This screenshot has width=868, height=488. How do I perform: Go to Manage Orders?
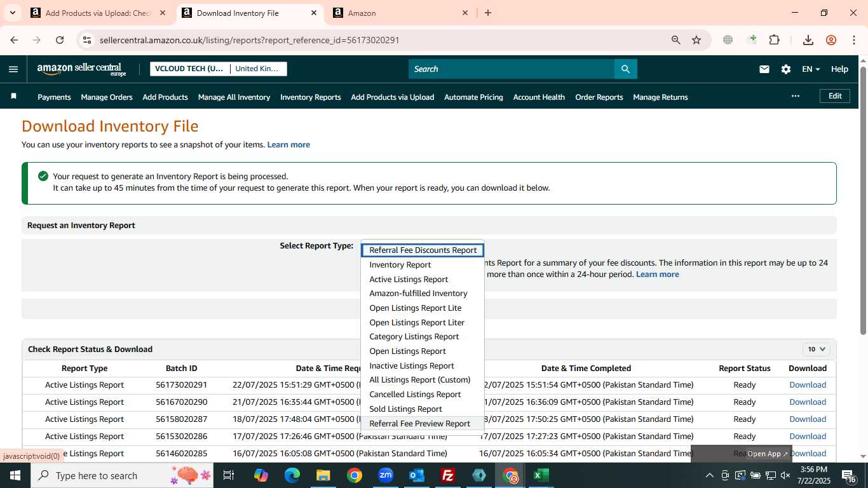(x=107, y=97)
